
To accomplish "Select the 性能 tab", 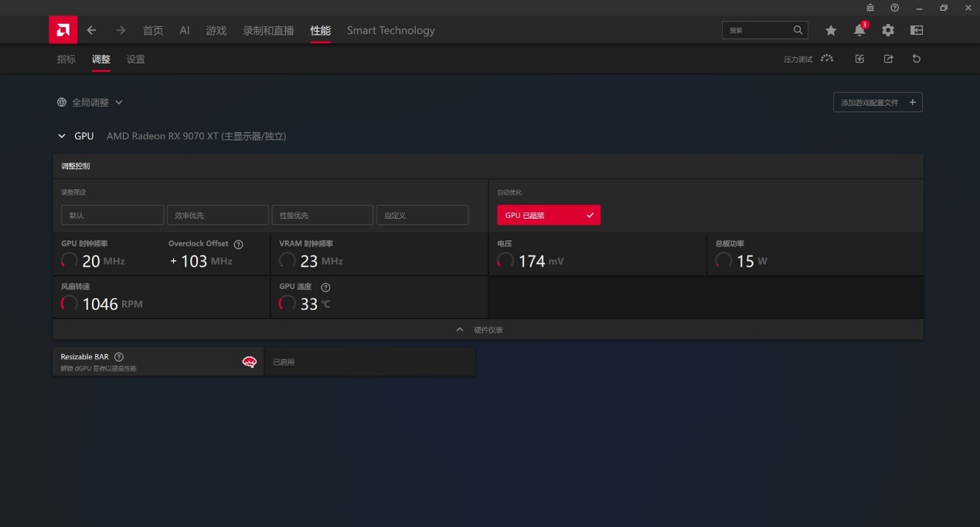I will 321,30.
